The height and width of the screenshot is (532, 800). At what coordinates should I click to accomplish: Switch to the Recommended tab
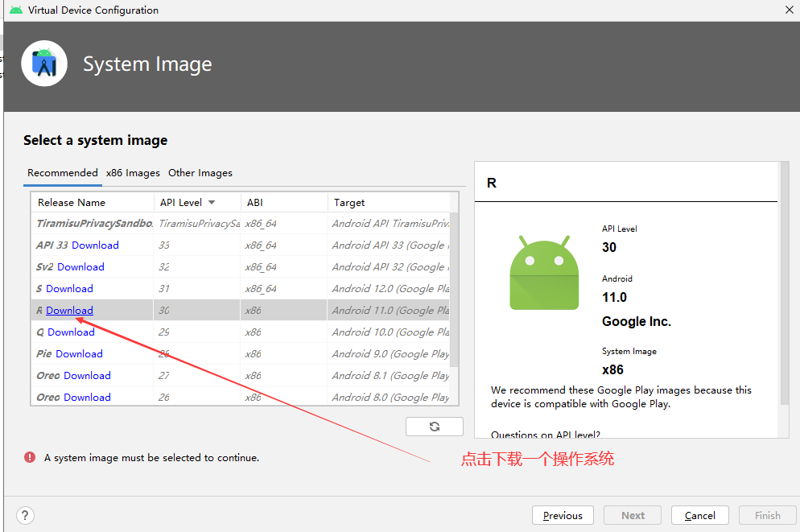coord(63,173)
